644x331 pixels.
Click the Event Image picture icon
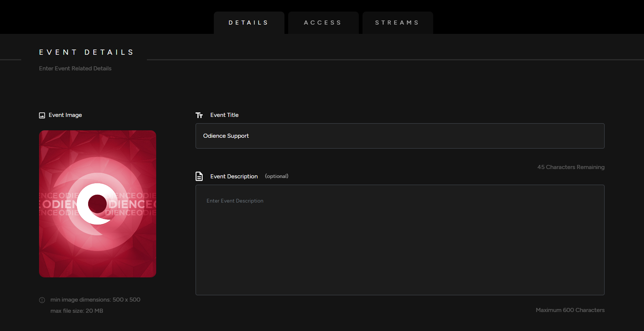pos(42,115)
